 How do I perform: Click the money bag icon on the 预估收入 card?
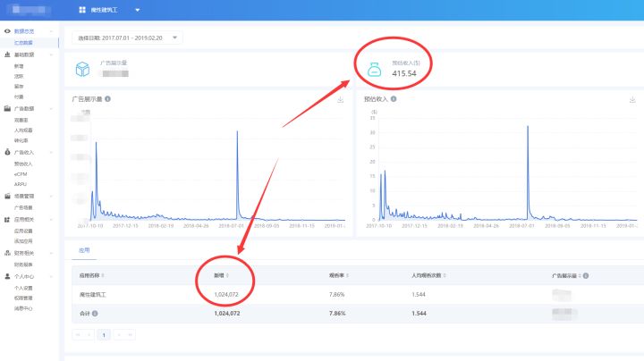(x=374, y=70)
